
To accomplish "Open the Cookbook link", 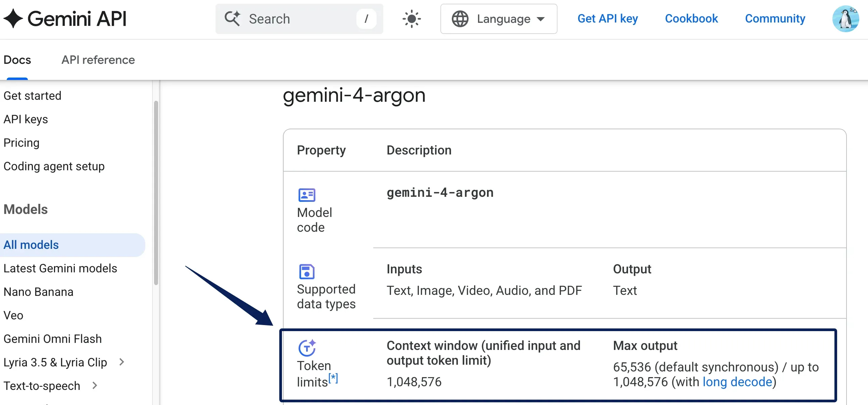I will coord(691,18).
